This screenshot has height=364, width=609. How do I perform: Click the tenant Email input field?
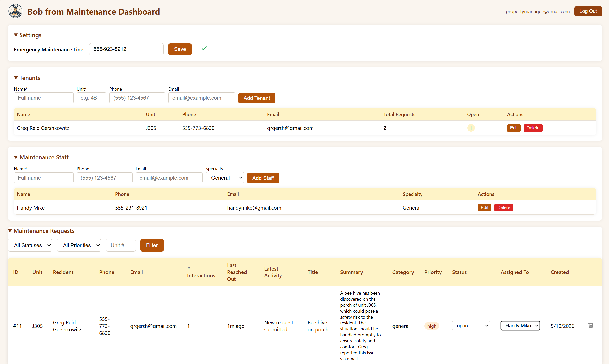pos(202,98)
